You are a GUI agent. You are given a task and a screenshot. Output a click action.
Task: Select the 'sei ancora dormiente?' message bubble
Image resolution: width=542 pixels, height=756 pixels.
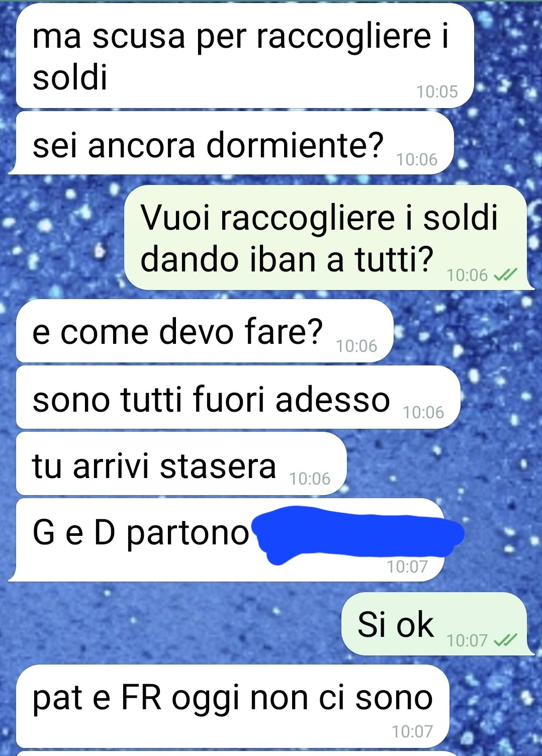[x=231, y=143]
